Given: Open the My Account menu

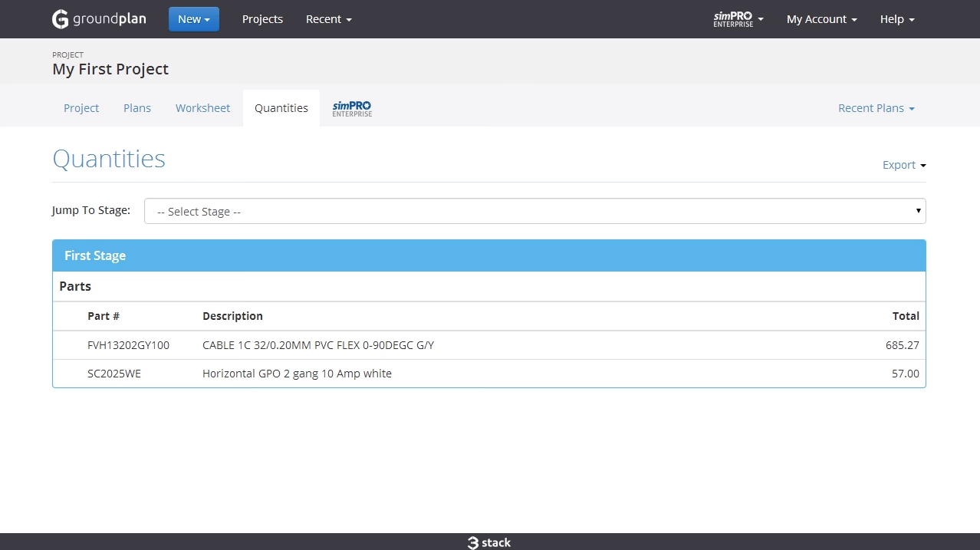Looking at the screenshot, I should (821, 19).
